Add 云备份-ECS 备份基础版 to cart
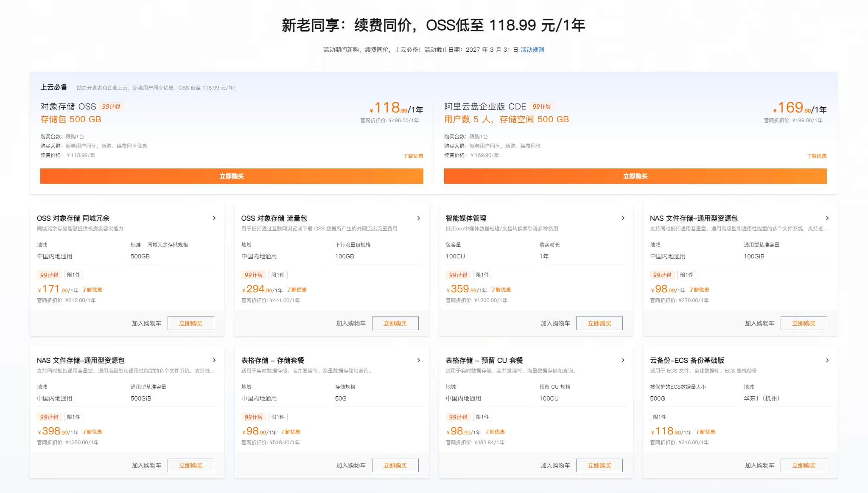 tap(760, 465)
